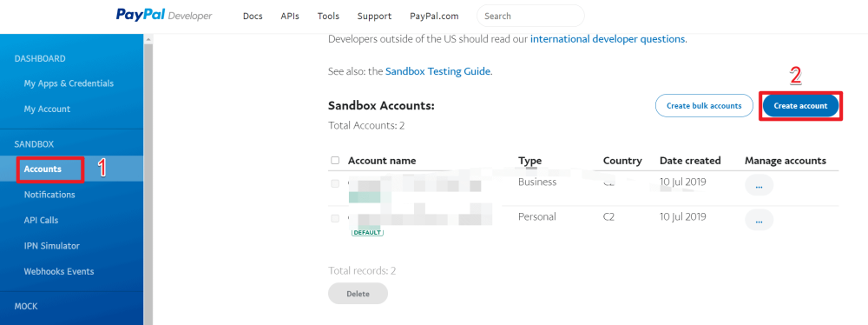Image resolution: width=868 pixels, height=325 pixels.
Task: Open the APIs menu
Action: point(290,17)
